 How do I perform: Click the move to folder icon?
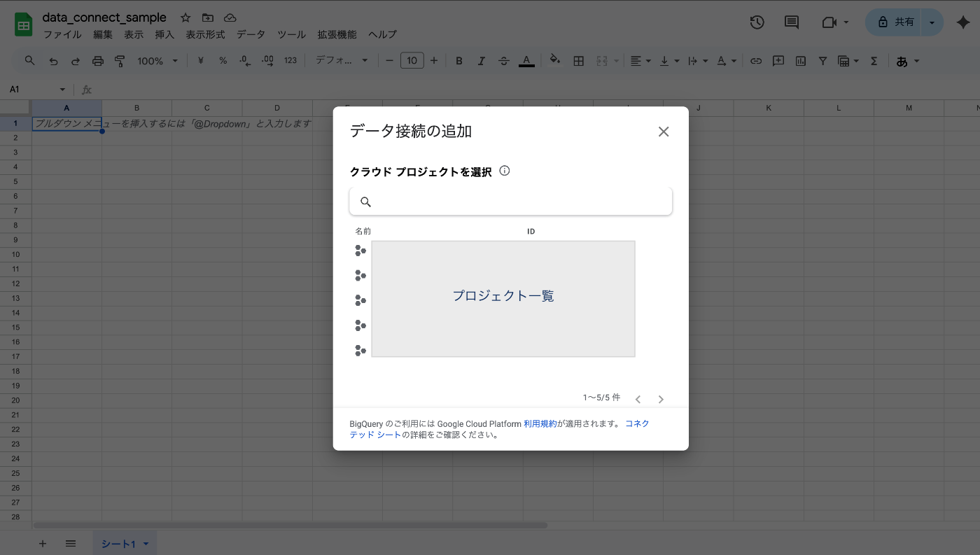pos(208,18)
